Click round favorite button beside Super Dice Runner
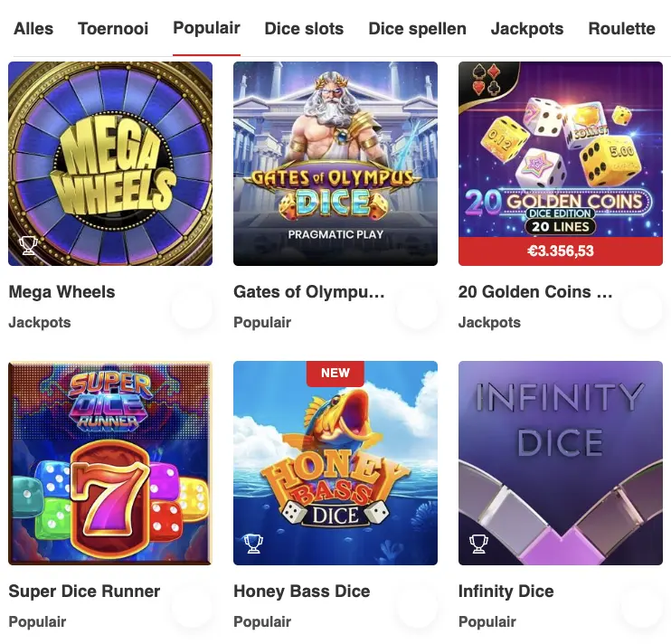Image resolution: width=671 pixels, height=644 pixels. coord(192,608)
